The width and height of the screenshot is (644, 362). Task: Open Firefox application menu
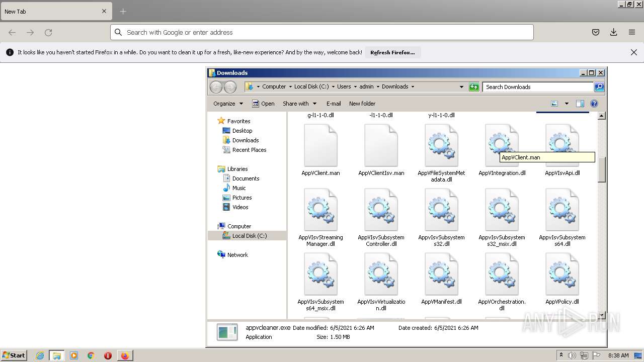(632, 32)
